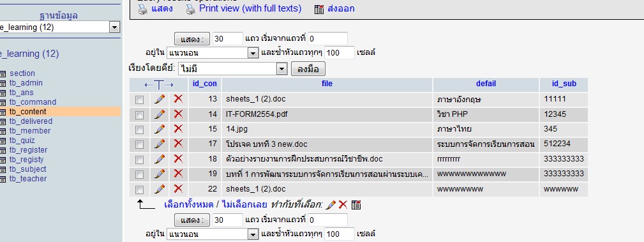Screen dimensions: 644x242
Task: Sort by defail column header
Action: (x=486, y=84)
